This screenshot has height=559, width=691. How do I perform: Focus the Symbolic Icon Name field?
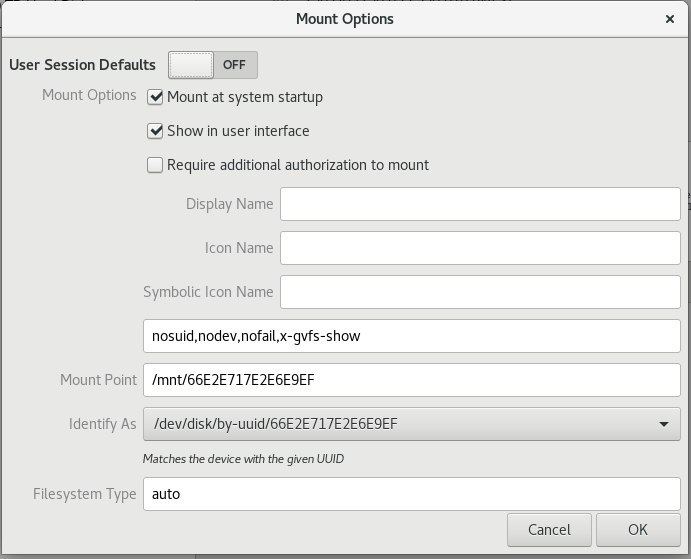[x=480, y=292]
